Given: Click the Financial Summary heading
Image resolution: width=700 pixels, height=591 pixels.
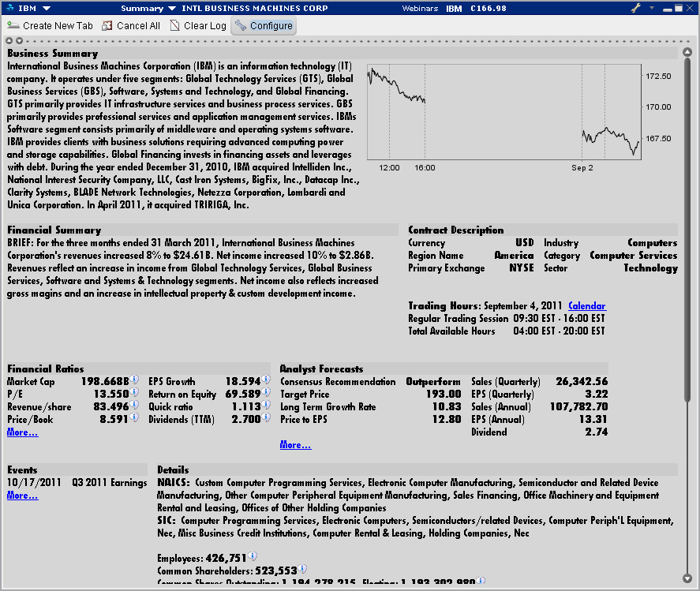Looking at the screenshot, I should pos(54,230).
